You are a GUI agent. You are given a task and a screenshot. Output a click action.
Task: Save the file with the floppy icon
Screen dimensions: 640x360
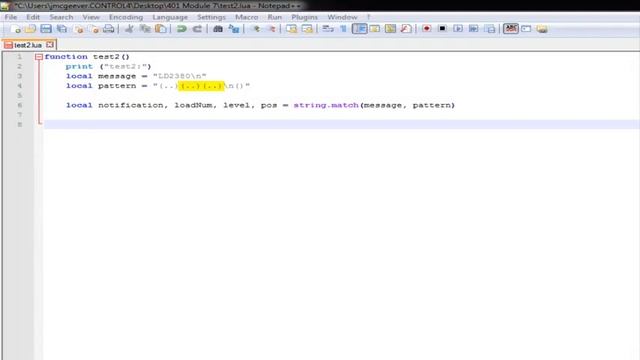(46, 29)
